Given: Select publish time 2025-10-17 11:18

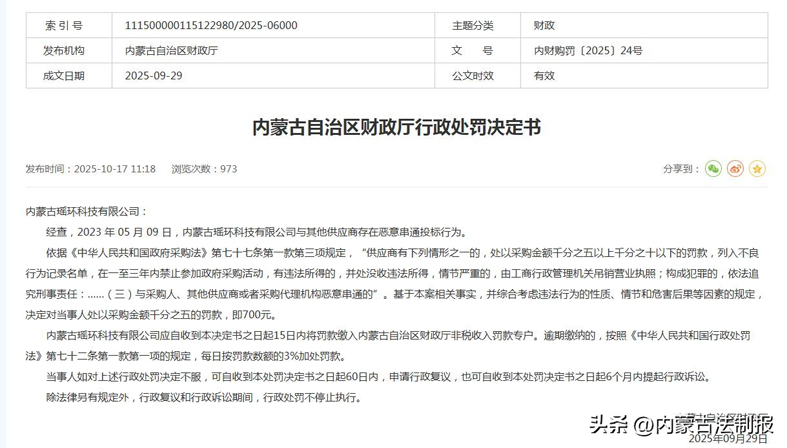Looking at the screenshot, I should (115, 169).
